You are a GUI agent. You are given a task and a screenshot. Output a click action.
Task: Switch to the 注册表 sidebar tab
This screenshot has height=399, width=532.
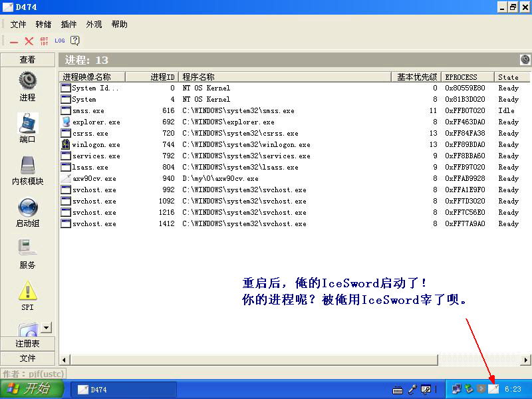(x=27, y=344)
